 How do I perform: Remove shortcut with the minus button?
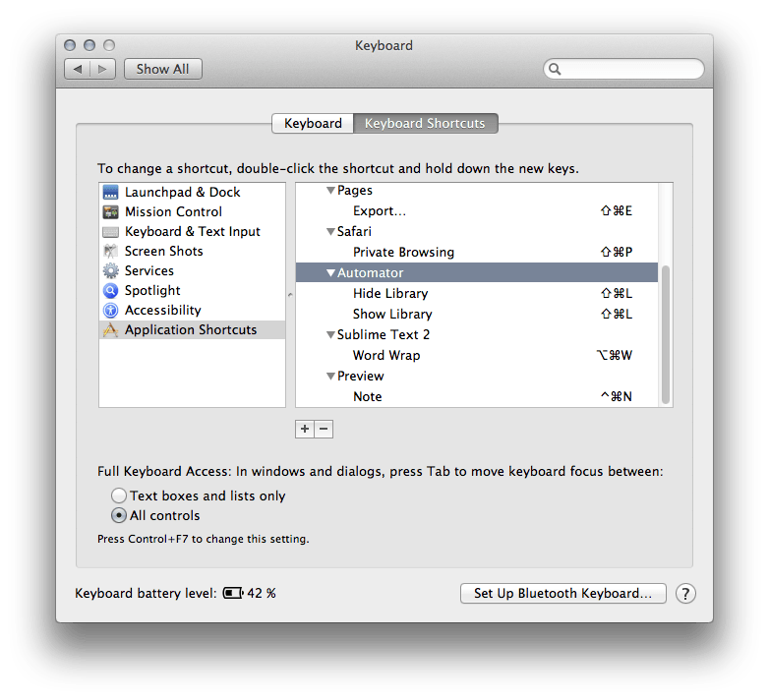324,429
